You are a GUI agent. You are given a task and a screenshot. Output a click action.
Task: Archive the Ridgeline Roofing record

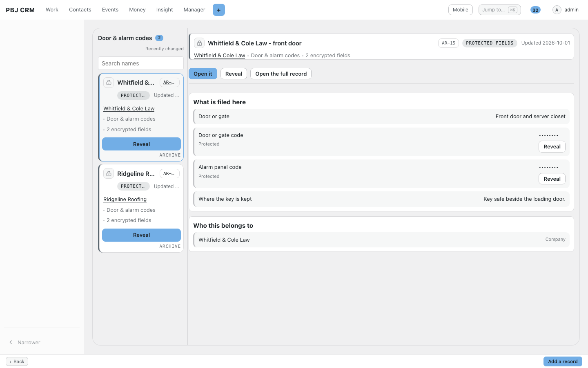coord(170,247)
